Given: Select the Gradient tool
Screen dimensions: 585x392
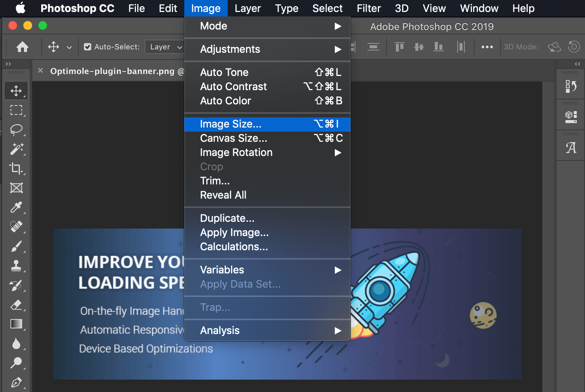Looking at the screenshot, I should pos(16,324).
